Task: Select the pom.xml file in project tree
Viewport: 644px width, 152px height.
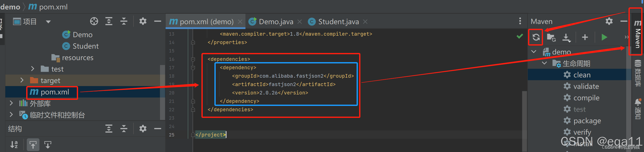Action: click(x=55, y=92)
